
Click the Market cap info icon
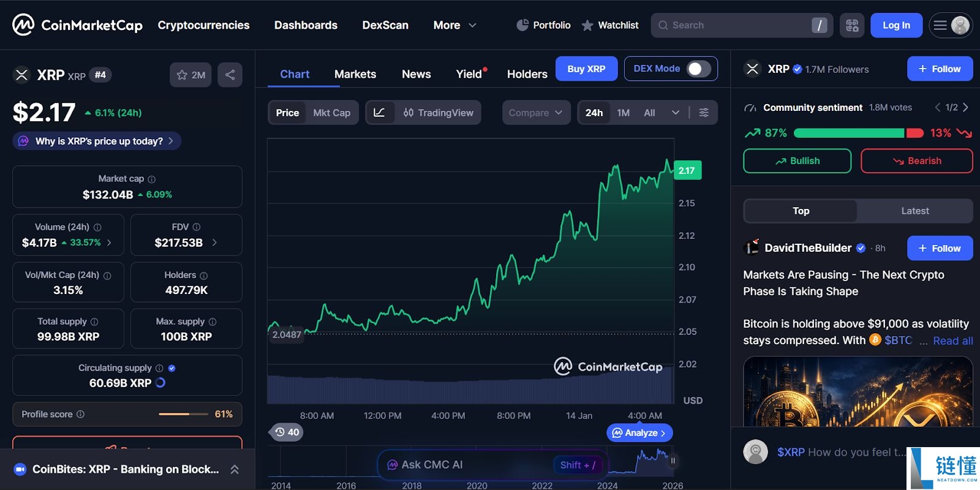pyautogui.click(x=152, y=179)
